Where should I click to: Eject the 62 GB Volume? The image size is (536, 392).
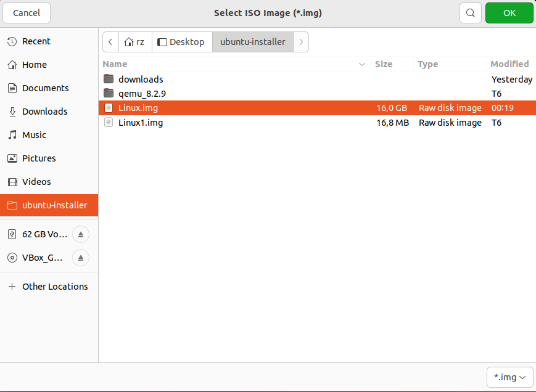[81, 234]
